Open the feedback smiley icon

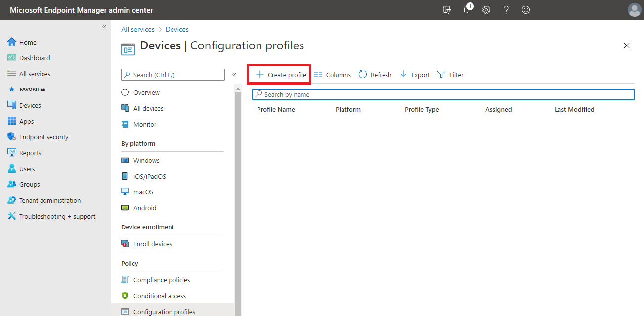(526, 10)
